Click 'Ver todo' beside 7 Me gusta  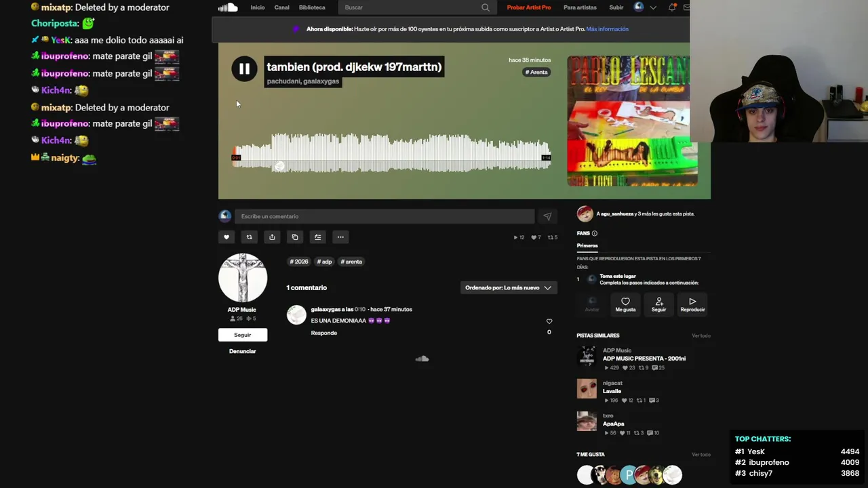[701, 455]
